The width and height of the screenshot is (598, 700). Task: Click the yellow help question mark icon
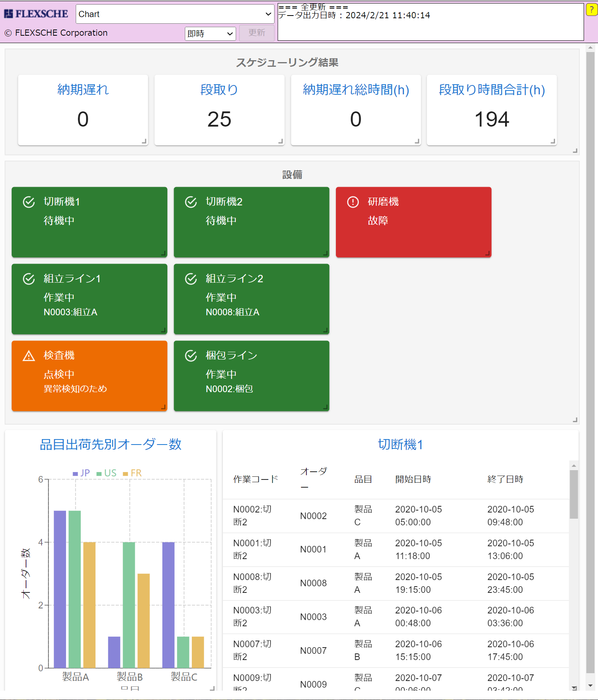(x=591, y=10)
